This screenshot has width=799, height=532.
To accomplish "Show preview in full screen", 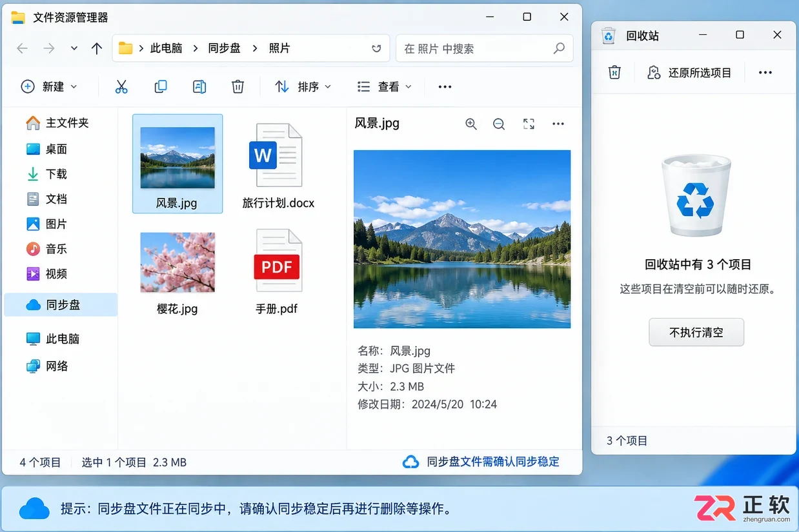I will [x=529, y=124].
